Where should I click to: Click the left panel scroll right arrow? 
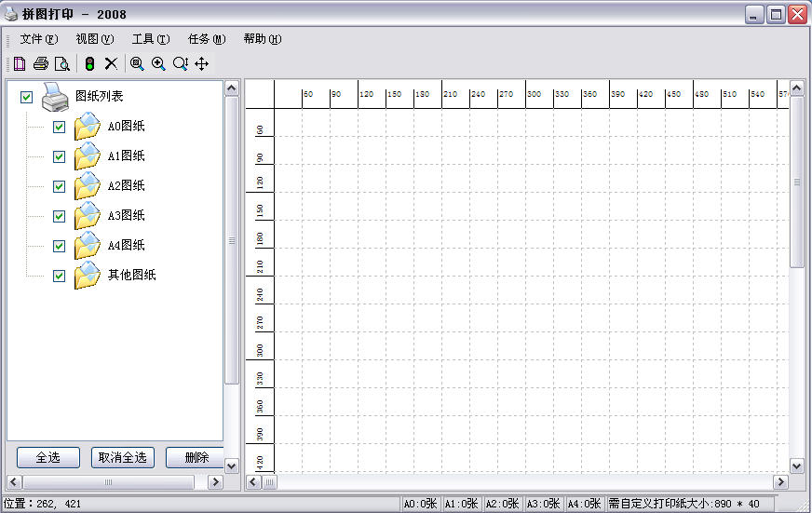215,482
